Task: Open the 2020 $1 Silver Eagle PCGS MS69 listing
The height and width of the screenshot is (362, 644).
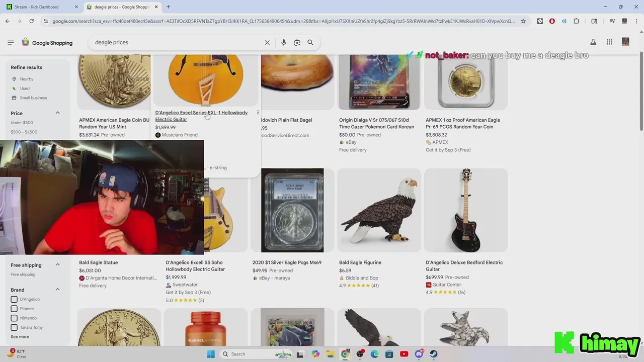Action: [x=287, y=262]
